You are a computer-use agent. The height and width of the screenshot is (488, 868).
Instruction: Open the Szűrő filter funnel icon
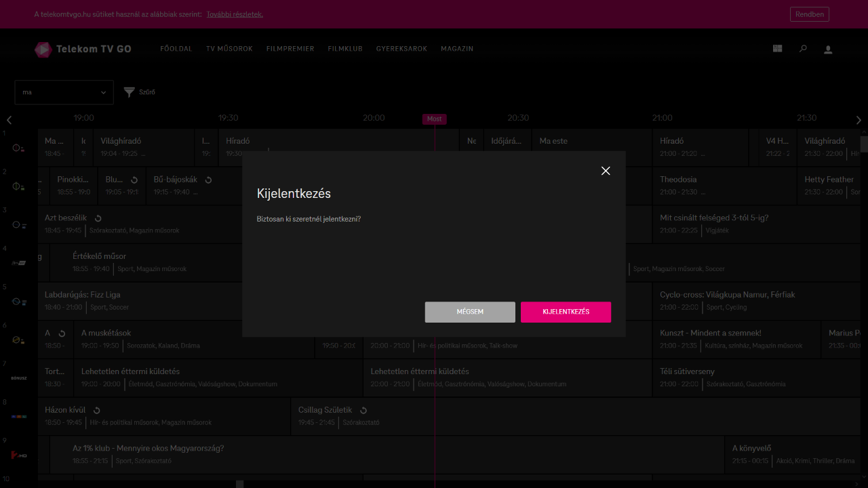coord(130,92)
